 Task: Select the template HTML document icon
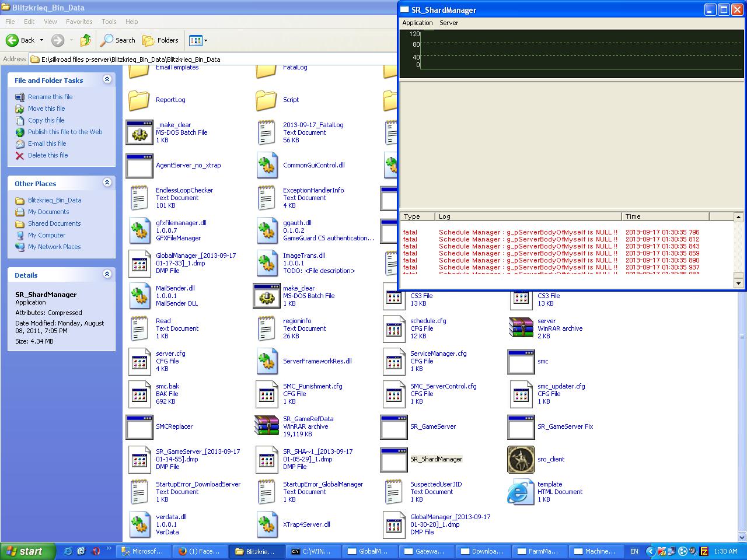(x=521, y=492)
